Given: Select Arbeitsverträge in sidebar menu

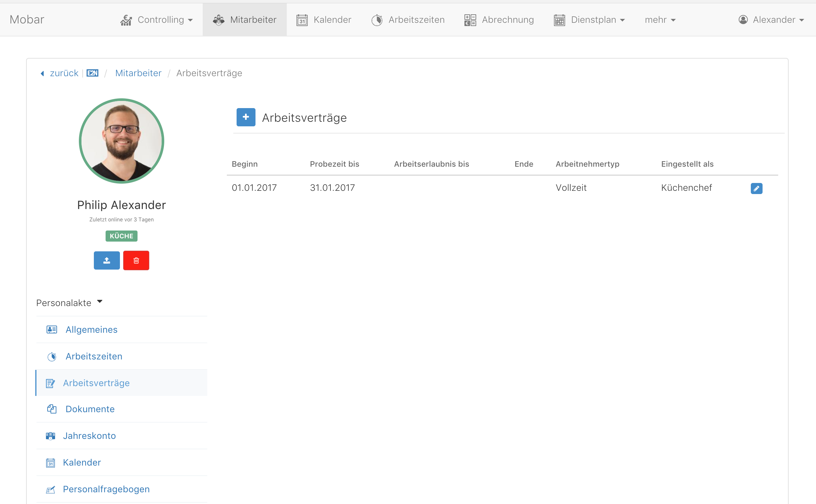Looking at the screenshot, I should [121, 383].
